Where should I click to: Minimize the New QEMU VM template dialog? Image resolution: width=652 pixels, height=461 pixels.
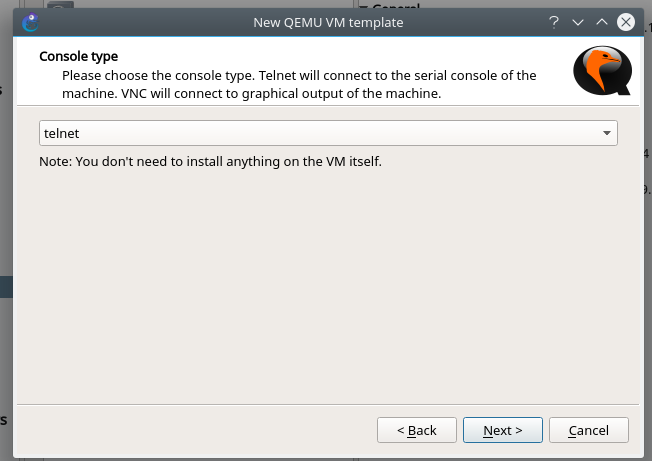click(577, 22)
